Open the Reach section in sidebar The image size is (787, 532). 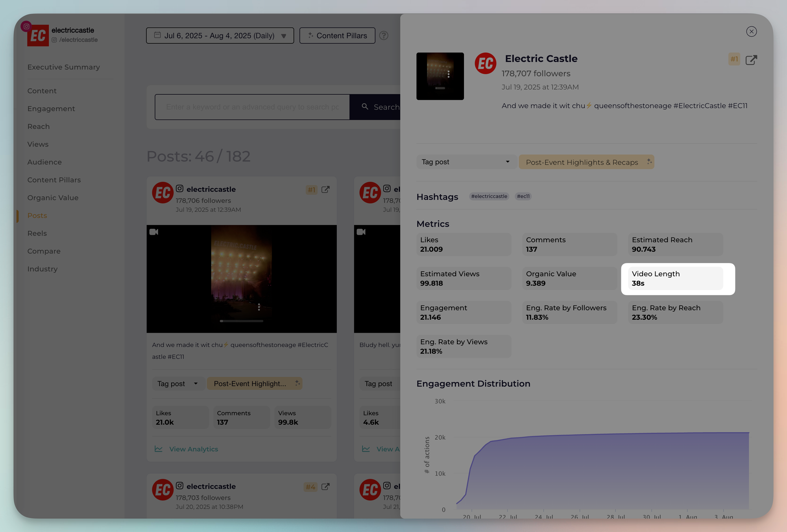click(x=39, y=127)
